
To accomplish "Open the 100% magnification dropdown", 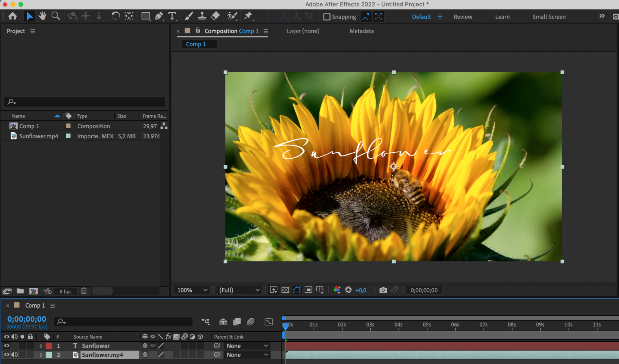I will click(192, 290).
